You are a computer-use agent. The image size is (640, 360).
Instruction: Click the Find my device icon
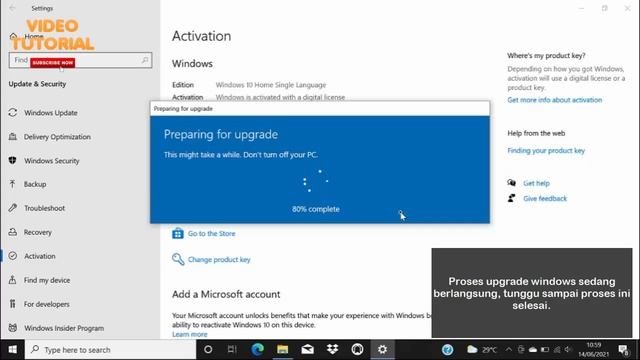(x=13, y=280)
